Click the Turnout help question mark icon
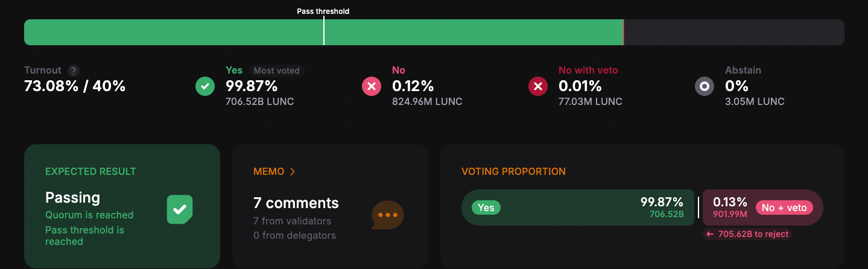The width and height of the screenshot is (868, 269). point(74,71)
